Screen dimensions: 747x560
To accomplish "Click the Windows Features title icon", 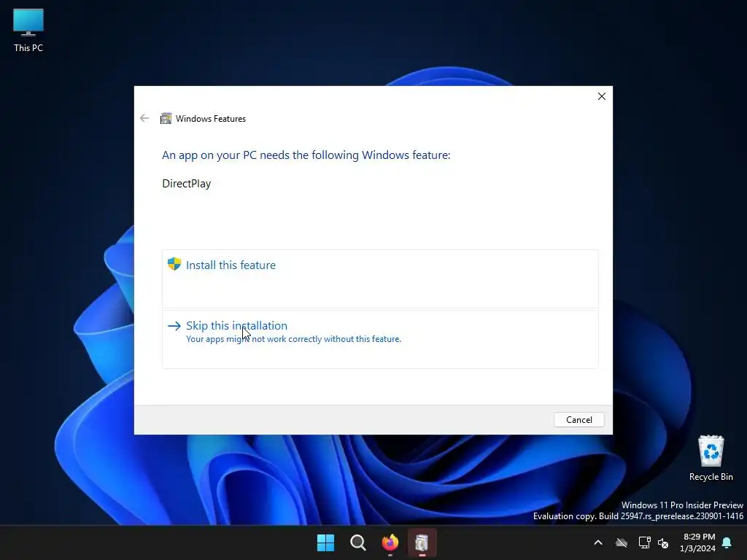I will [x=166, y=118].
